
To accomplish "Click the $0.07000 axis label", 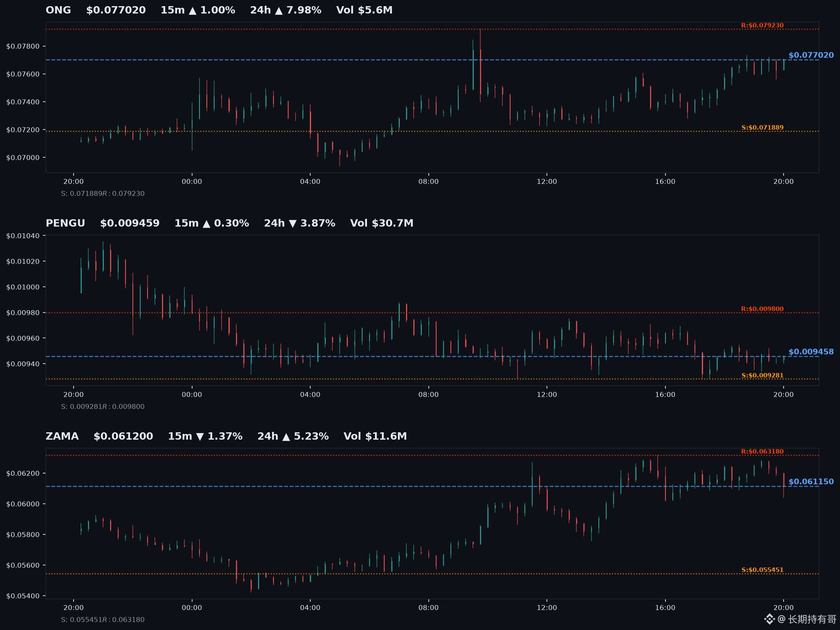I will coord(23,158).
